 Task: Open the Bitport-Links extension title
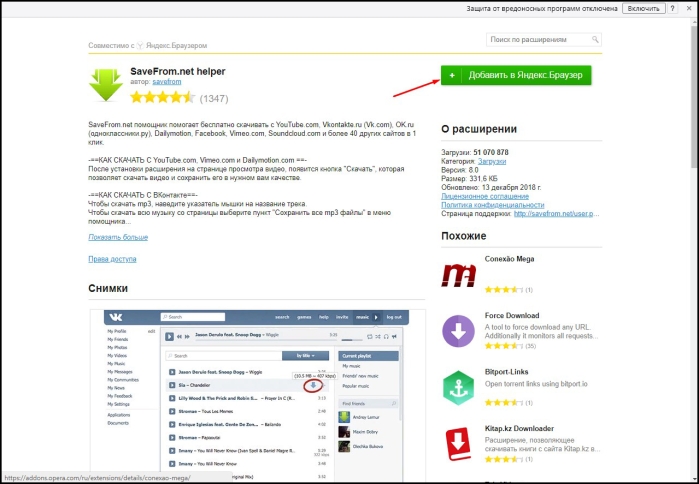(x=506, y=372)
